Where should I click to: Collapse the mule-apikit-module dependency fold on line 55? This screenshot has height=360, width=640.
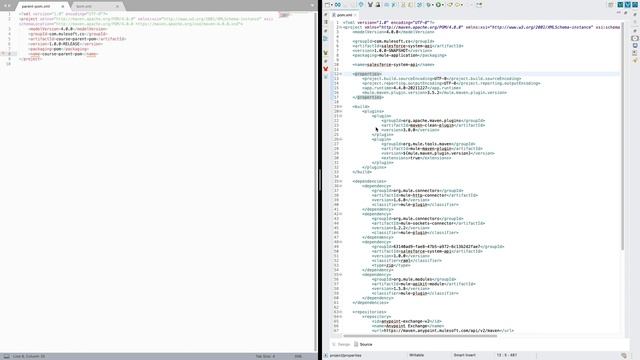click(341, 275)
